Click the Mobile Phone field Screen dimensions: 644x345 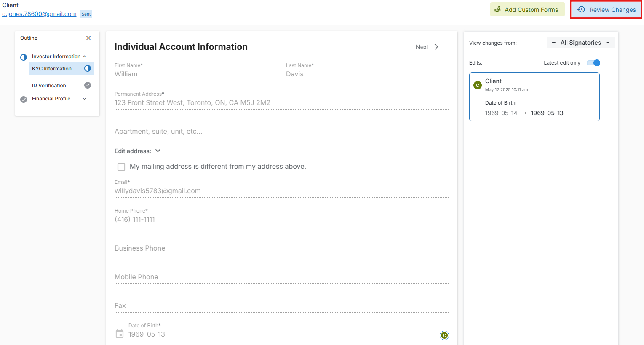tap(282, 277)
